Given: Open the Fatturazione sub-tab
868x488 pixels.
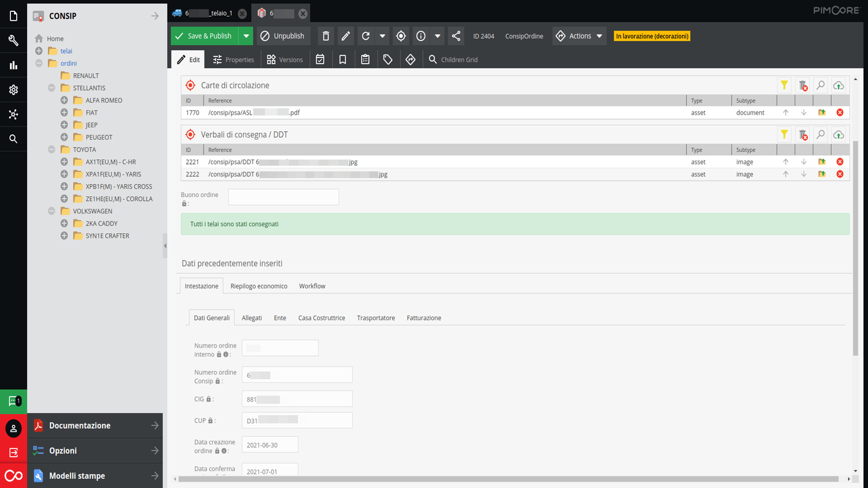Looking at the screenshot, I should click(x=424, y=318).
